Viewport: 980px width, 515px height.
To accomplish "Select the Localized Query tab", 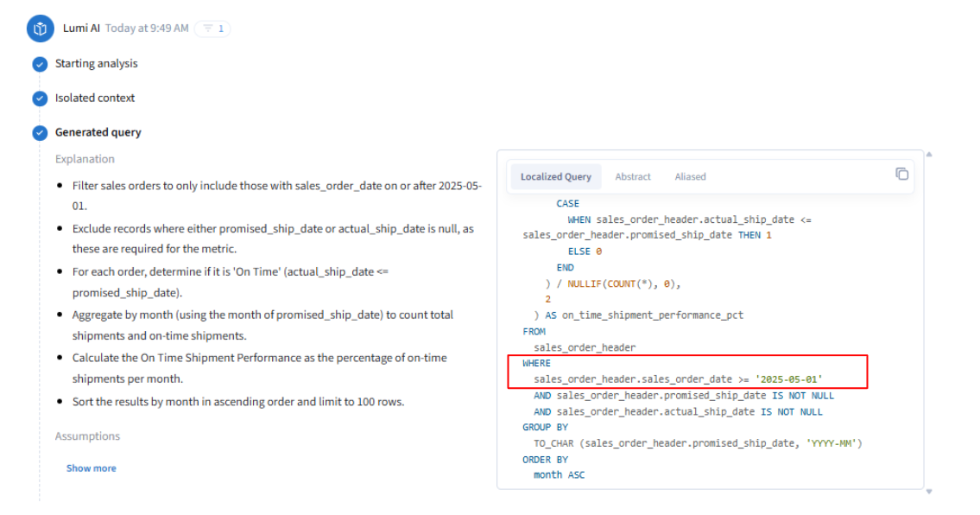I will coord(555,177).
